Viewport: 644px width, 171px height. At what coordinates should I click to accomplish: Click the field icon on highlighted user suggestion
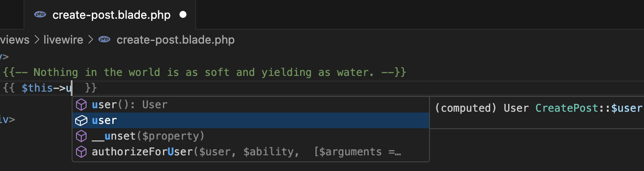82,120
